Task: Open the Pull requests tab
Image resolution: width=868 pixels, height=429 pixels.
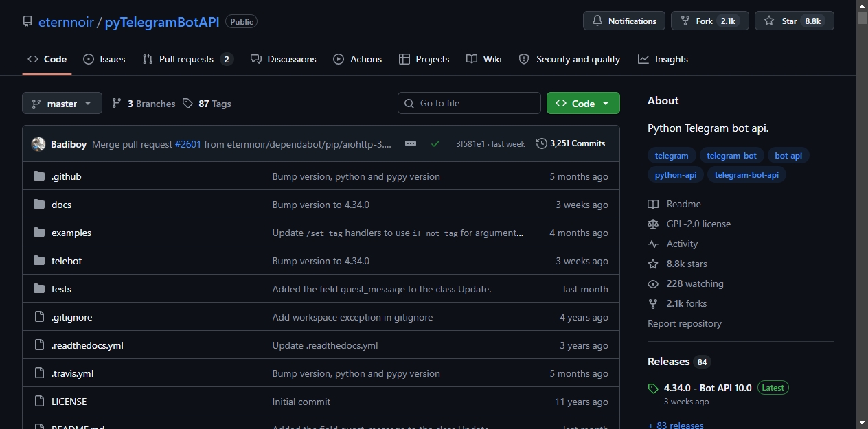Action: (x=187, y=59)
